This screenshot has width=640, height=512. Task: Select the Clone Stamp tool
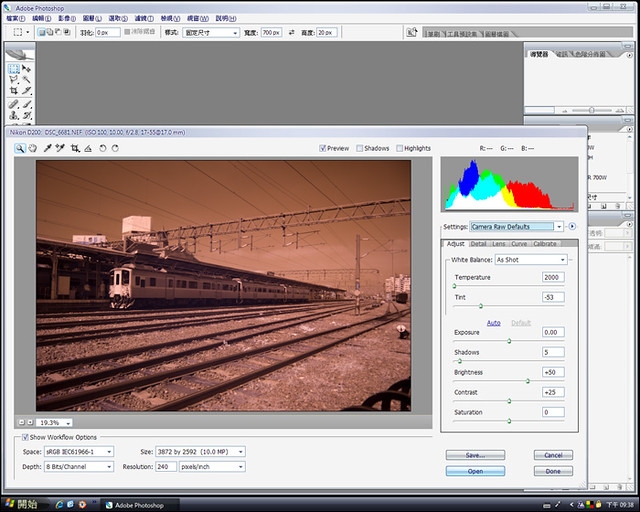(13, 116)
